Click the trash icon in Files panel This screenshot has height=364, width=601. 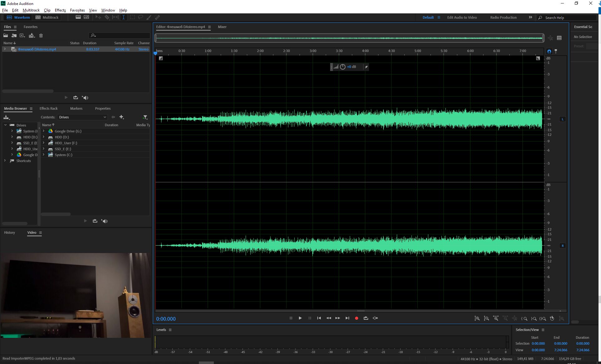pos(41,36)
